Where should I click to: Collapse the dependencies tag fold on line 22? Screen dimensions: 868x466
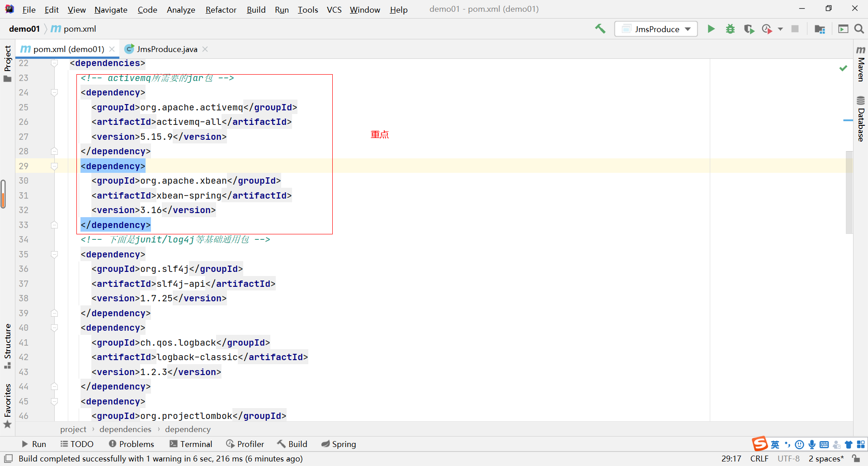54,63
